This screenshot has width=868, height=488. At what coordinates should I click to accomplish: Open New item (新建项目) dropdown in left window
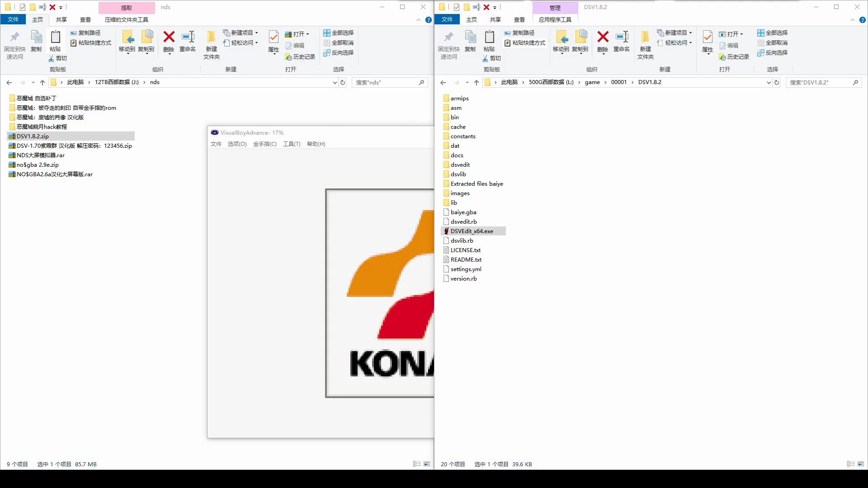tap(241, 33)
